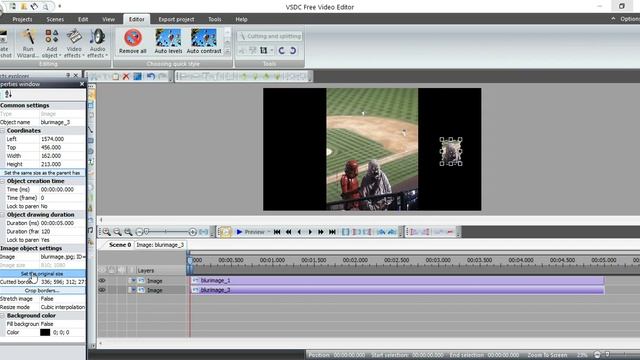Screen dimensions: 640x360
Task: Select the crop tool in Tools group
Action: 264,51
